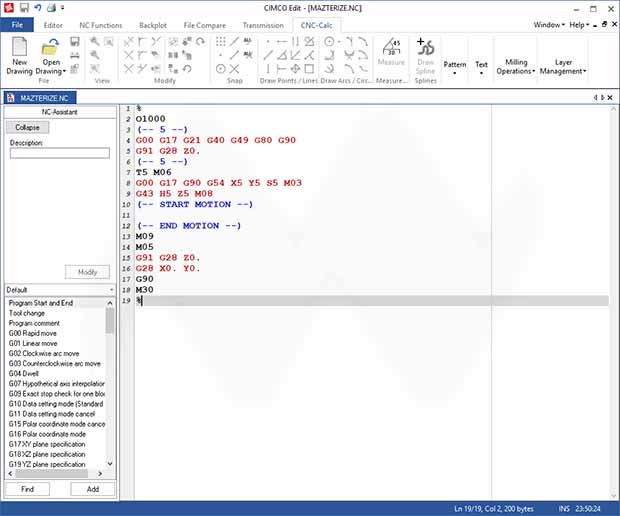Select the arc drawing tool at top right of arcs group
Image resolution: width=620 pixels, height=516 pixels.
[x=363, y=42]
